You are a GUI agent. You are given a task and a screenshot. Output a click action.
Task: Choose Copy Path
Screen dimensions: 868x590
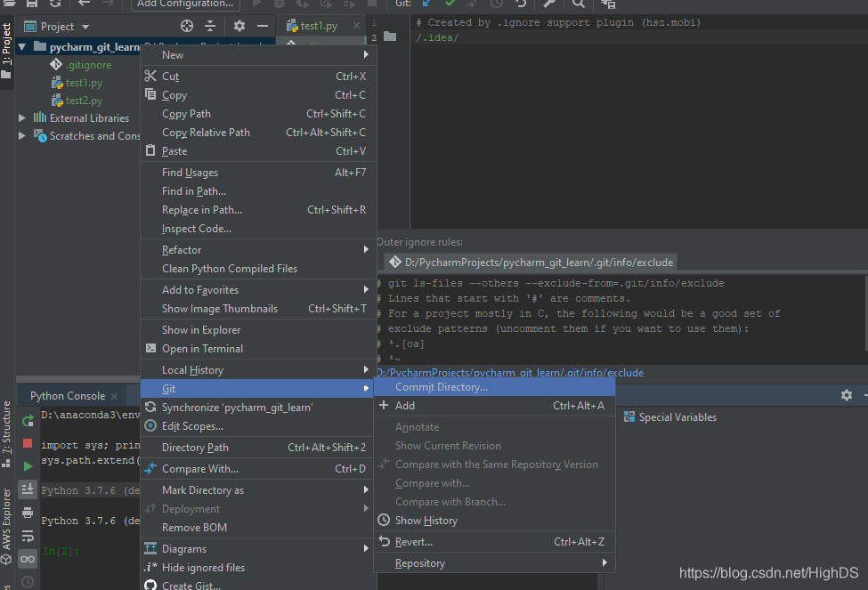point(258,114)
